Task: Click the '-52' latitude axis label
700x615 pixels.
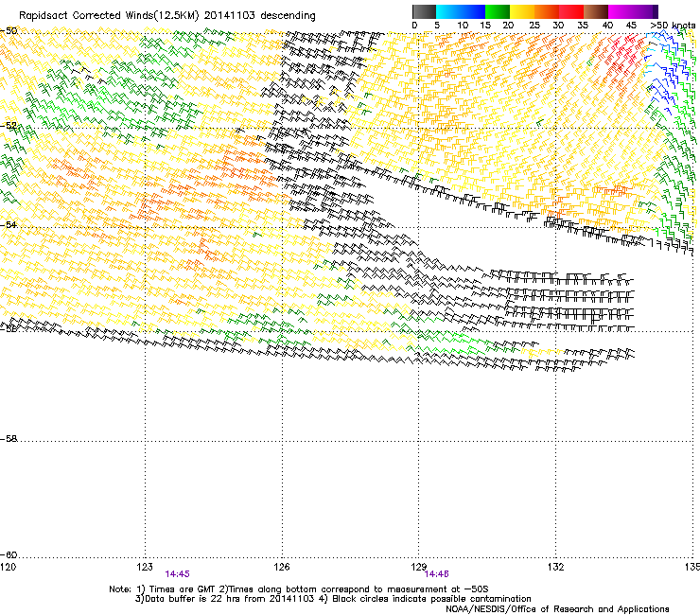Action: [9, 126]
